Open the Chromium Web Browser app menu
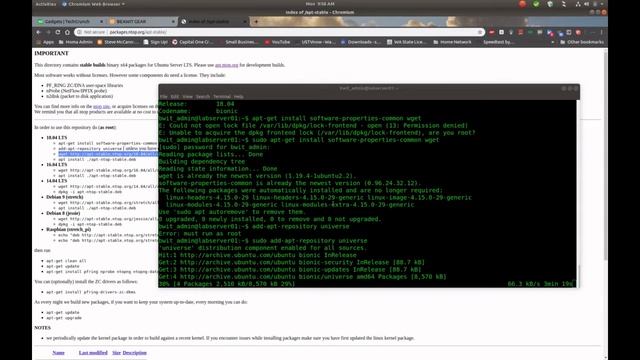 pyautogui.click(x=94, y=4)
